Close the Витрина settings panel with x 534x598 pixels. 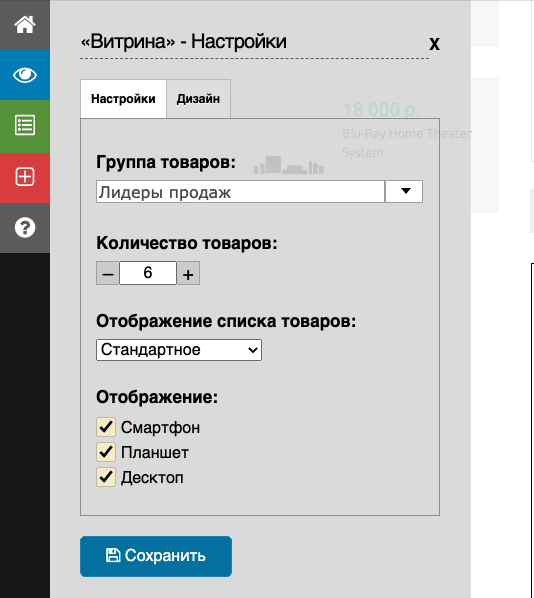tap(434, 43)
